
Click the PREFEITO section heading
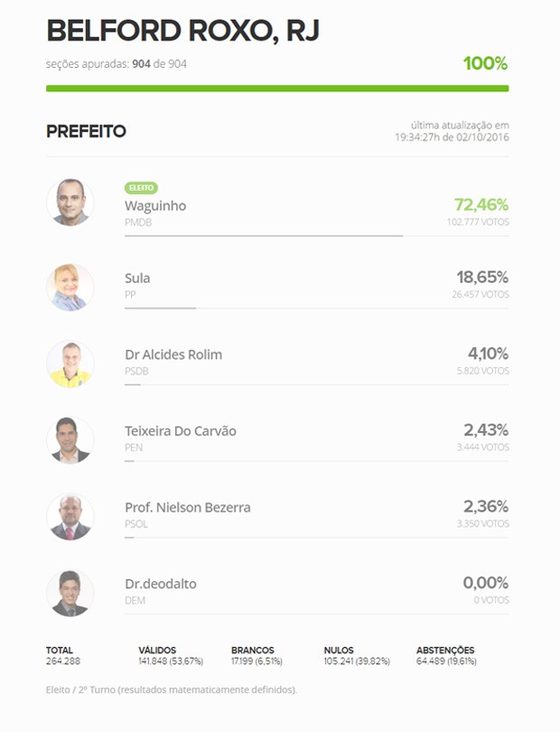click(86, 132)
